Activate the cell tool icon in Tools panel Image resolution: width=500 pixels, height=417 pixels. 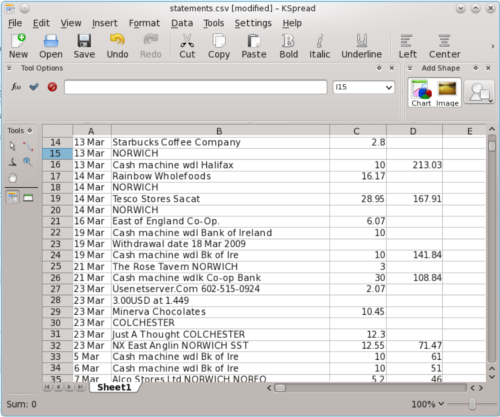coord(12,198)
